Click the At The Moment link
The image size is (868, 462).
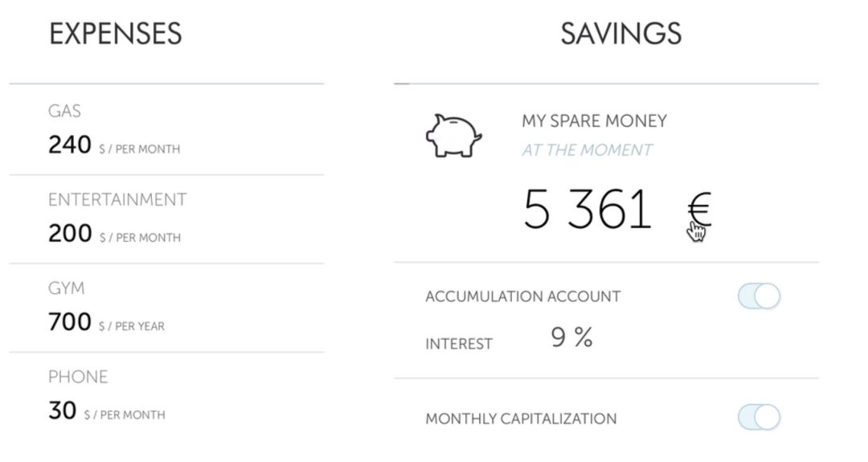point(587,150)
